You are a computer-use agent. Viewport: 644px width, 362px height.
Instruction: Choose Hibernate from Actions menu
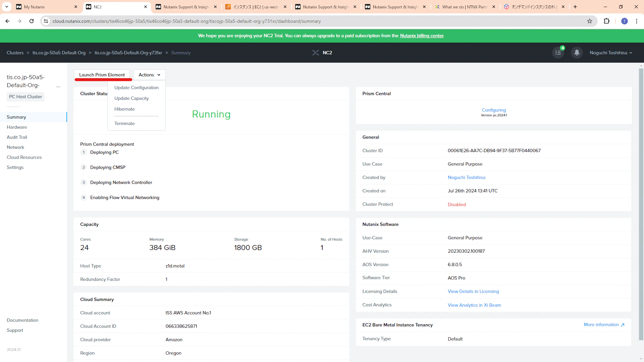pyautogui.click(x=124, y=109)
